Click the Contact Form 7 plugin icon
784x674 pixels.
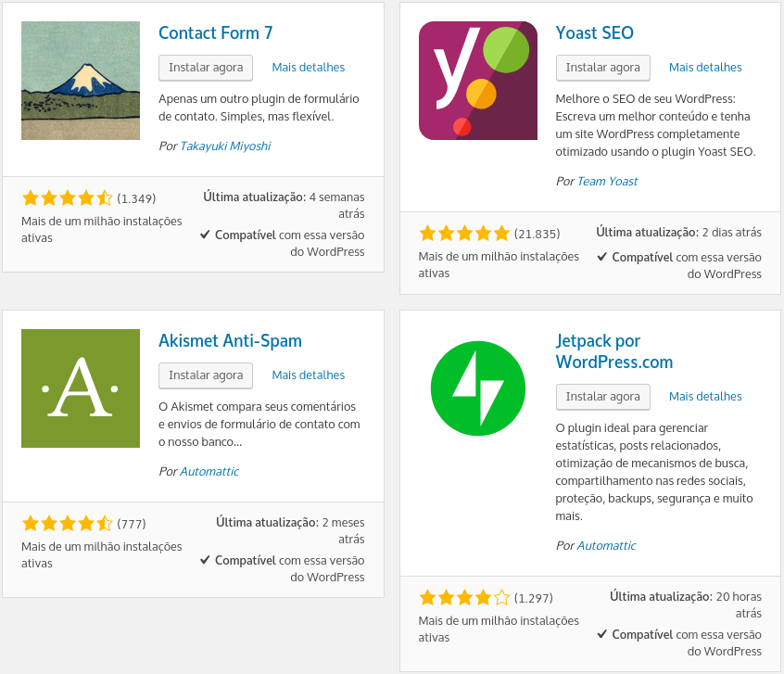tap(80, 81)
